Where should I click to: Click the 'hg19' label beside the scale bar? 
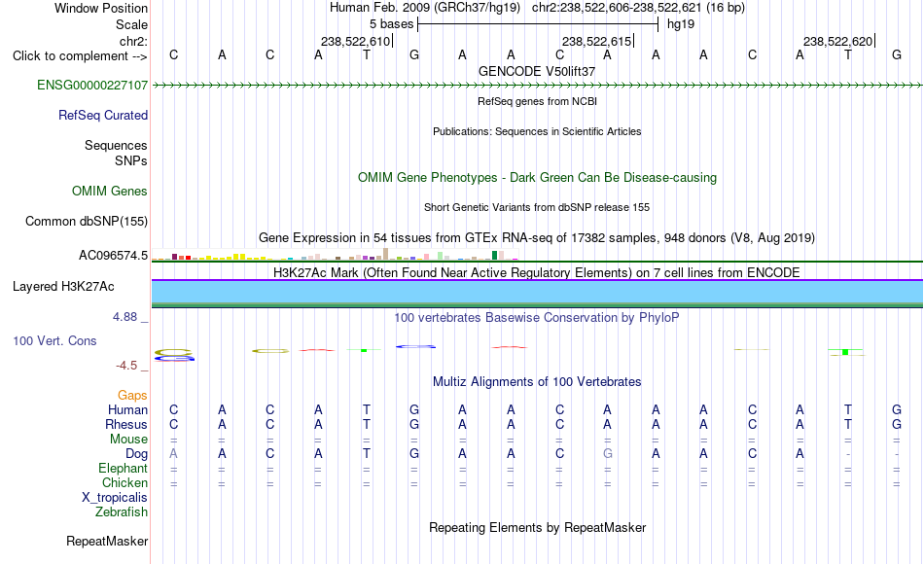tap(681, 24)
